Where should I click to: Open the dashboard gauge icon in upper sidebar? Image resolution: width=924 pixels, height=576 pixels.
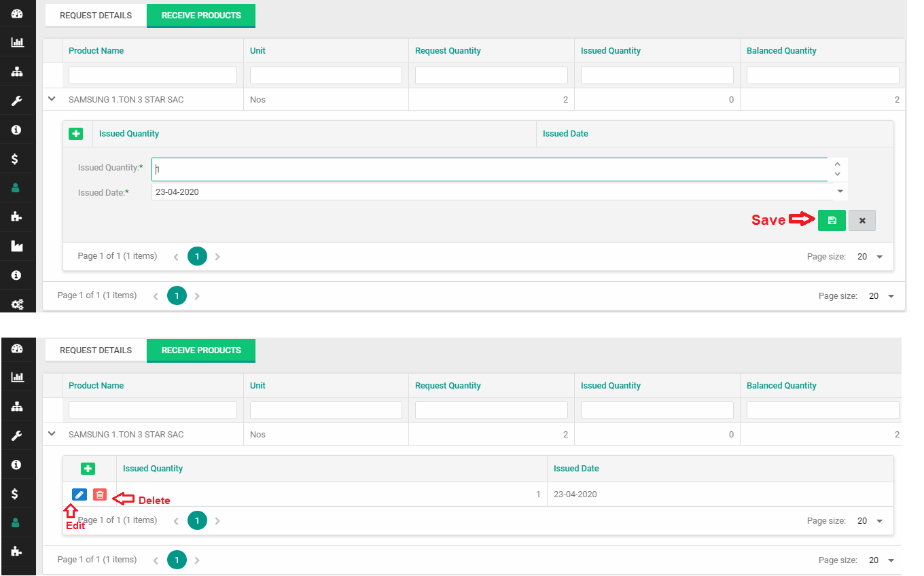[x=18, y=13]
